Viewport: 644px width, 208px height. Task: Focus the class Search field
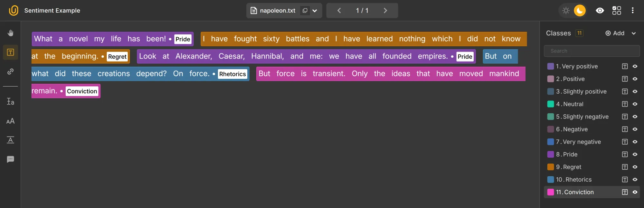592,51
